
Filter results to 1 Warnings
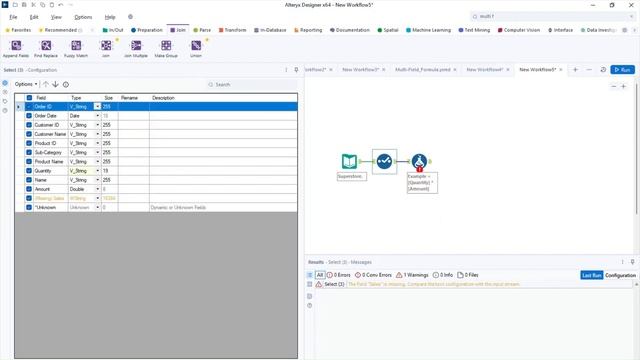[x=412, y=275]
